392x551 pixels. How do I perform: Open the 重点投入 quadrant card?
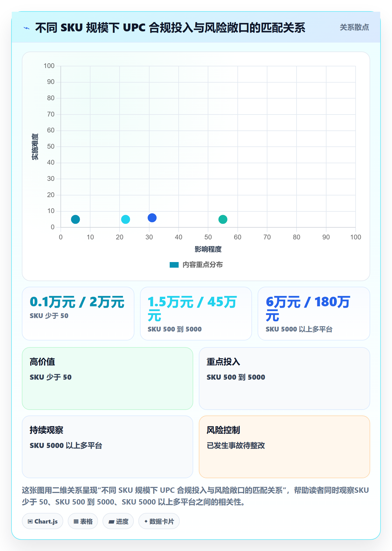[284, 379]
